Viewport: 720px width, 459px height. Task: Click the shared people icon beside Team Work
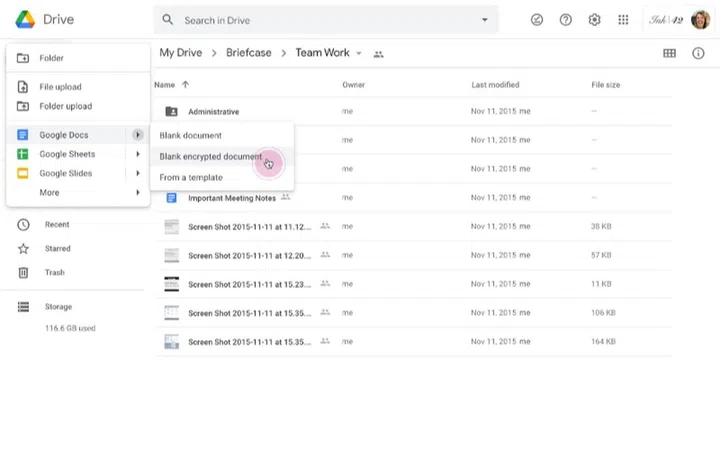378,54
